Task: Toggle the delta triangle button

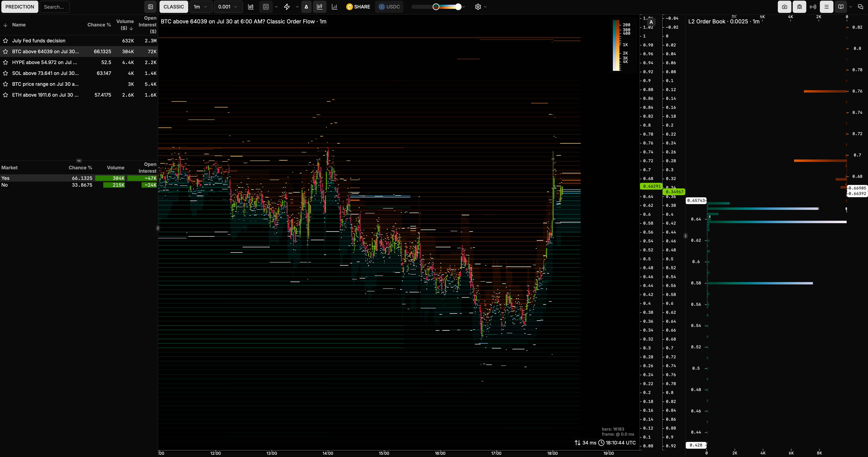Action: [x=306, y=7]
